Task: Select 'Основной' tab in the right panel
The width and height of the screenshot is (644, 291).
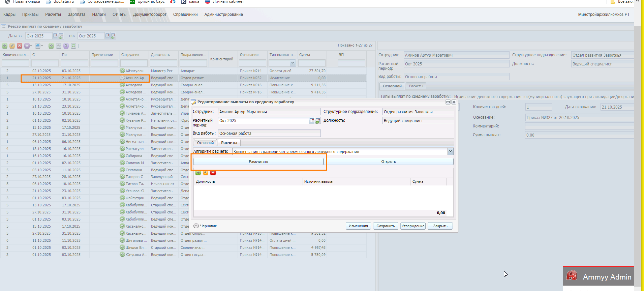Action: [392, 86]
